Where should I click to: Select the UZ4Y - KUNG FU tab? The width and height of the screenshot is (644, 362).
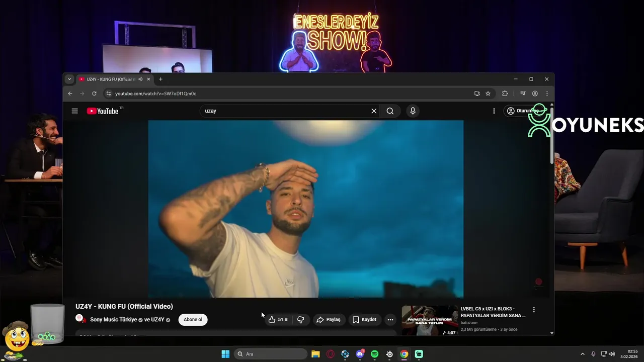115,79
